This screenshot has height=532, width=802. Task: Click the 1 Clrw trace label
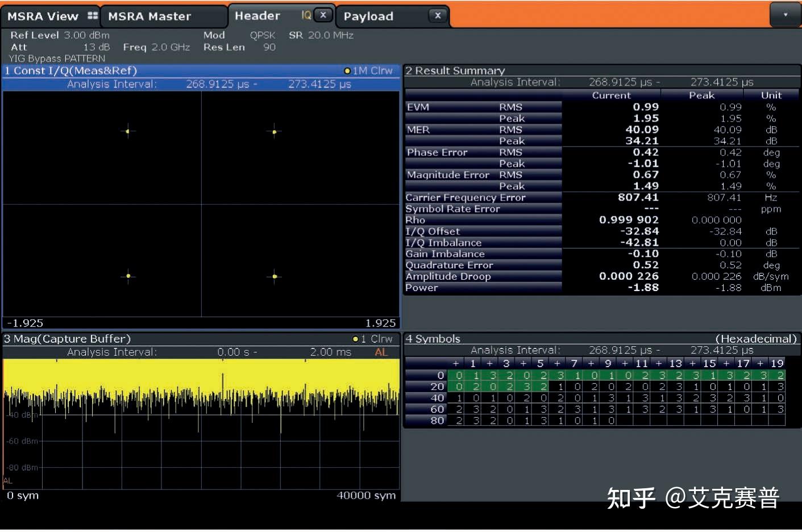(x=378, y=338)
